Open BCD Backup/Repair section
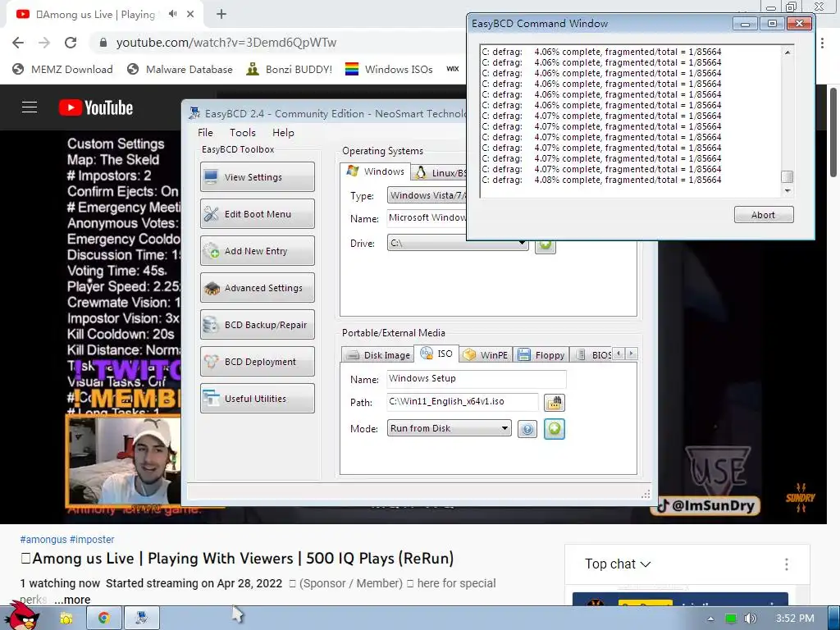The width and height of the screenshot is (840, 630). [257, 325]
